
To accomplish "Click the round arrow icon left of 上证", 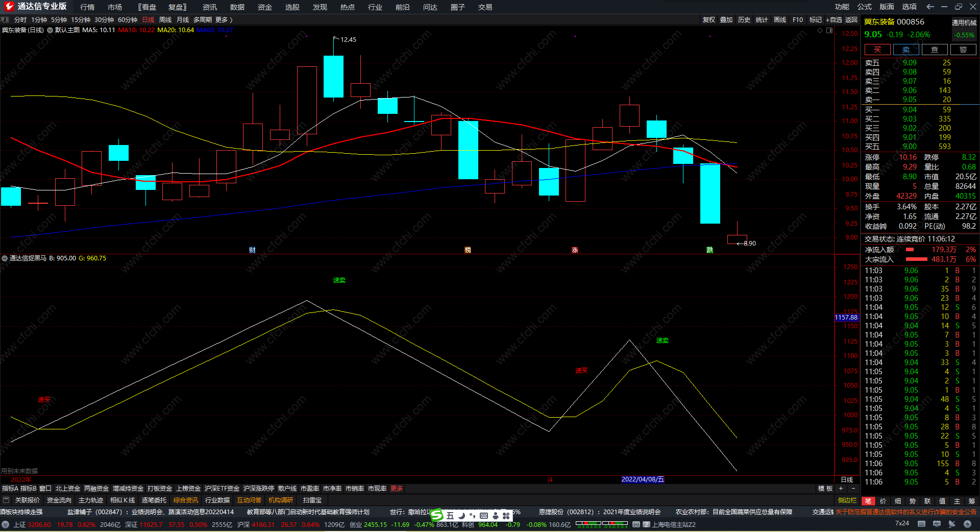I will click(5, 524).
